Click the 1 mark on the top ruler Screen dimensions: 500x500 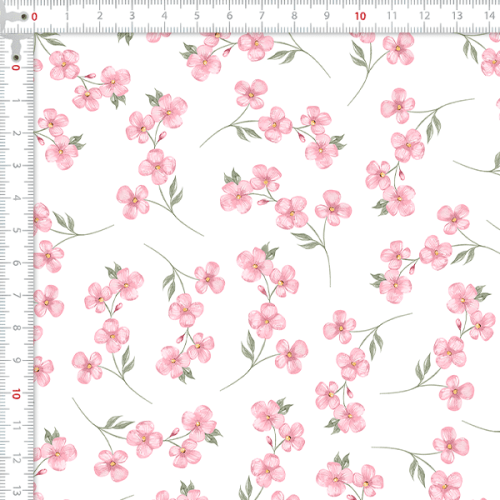point(67,16)
